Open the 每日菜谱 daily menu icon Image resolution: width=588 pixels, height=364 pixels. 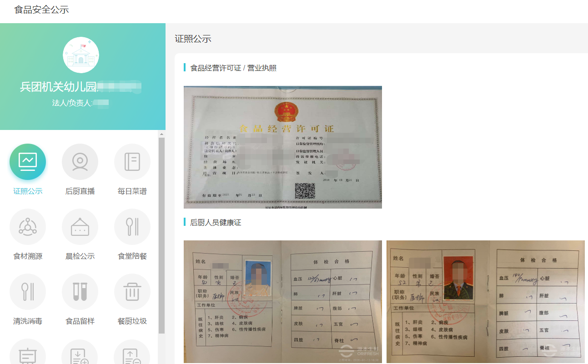[132, 161]
